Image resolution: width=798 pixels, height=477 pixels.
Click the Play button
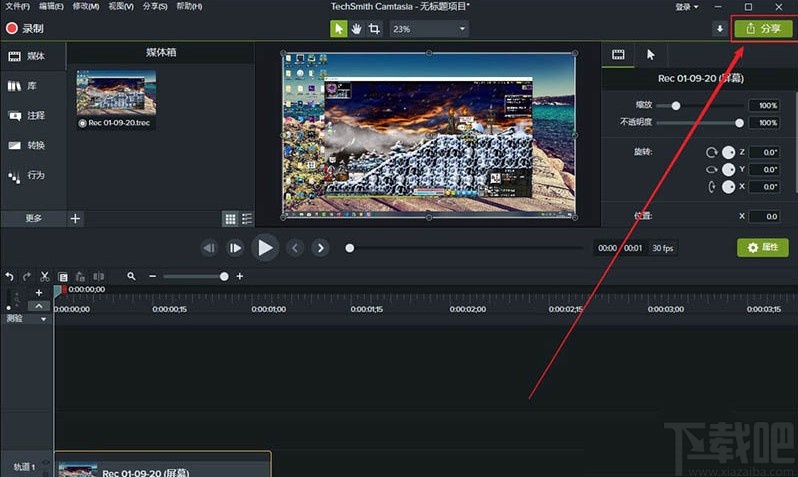(x=265, y=248)
